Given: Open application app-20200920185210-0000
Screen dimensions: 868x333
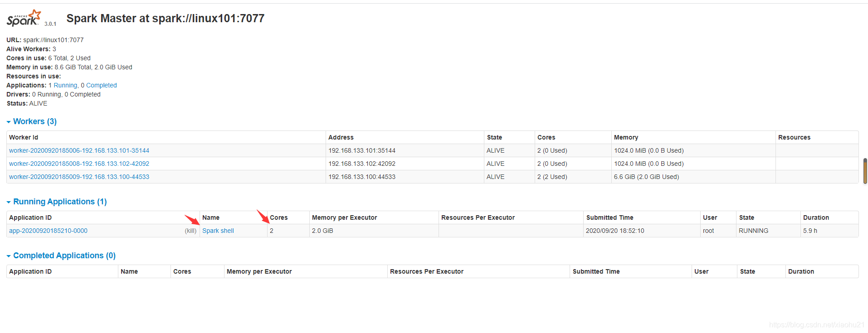Looking at the screenshot, I should (x=48, y=231).
